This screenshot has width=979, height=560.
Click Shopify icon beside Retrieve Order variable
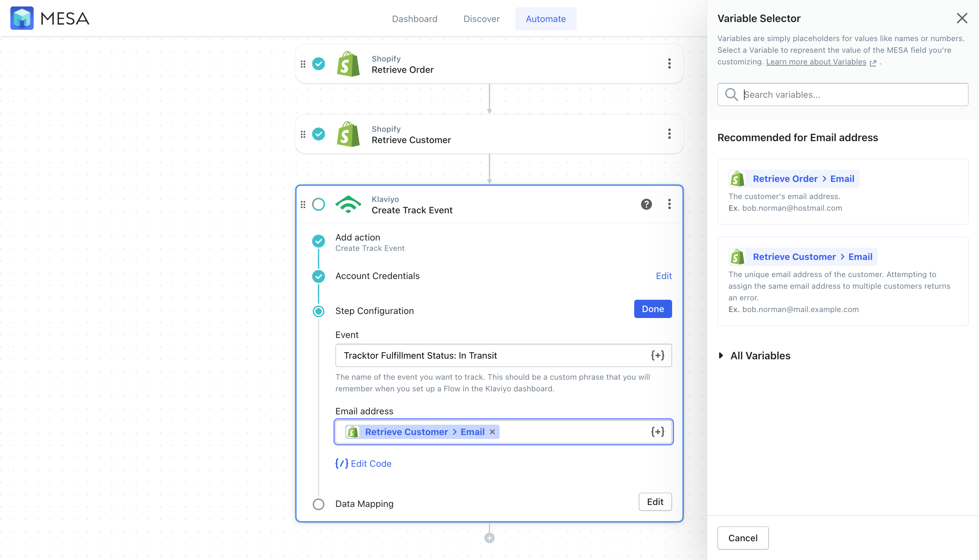click(737, 179)
